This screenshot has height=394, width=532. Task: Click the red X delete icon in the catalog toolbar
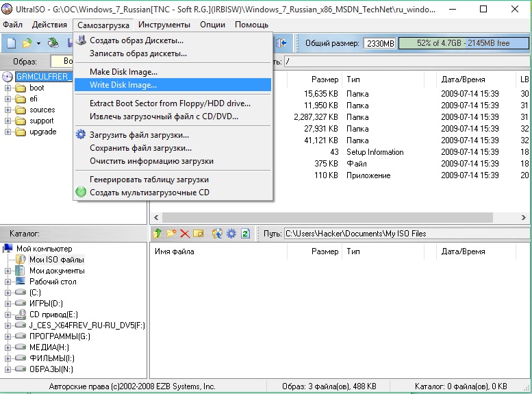click(185, 234)
